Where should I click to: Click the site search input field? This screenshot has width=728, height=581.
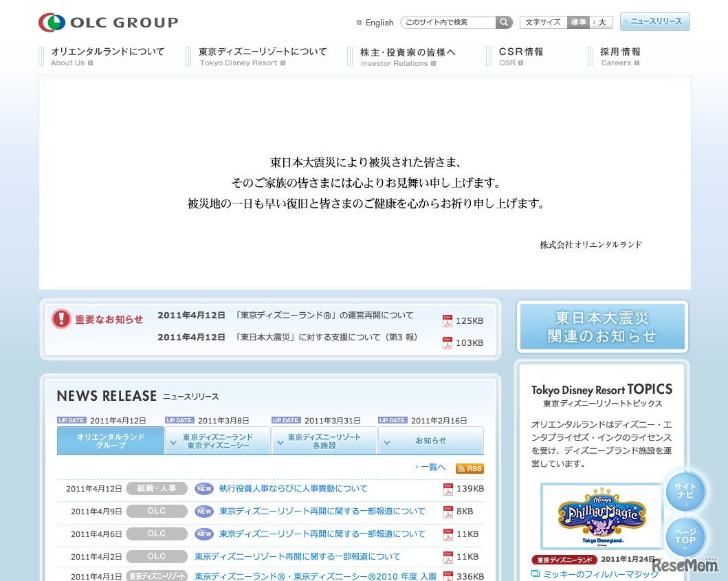[x=448, y=22]
